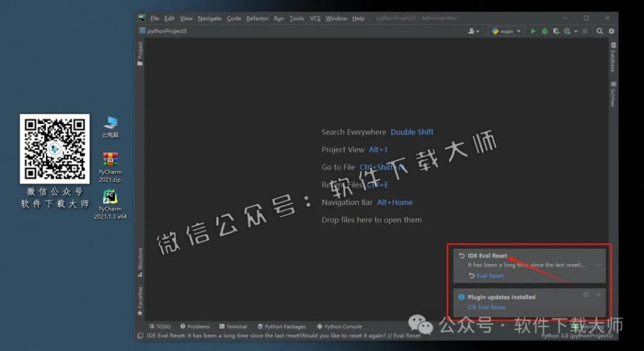
Task: Click the PyCharm logo icon in title bar
Action: (142, 18)
